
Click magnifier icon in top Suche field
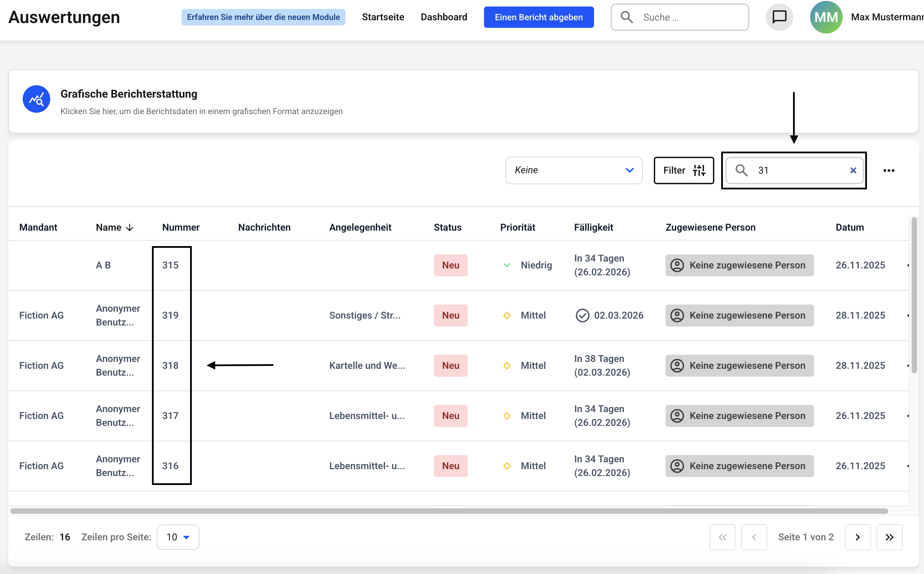pyautogui.click(x=626, y=17)
